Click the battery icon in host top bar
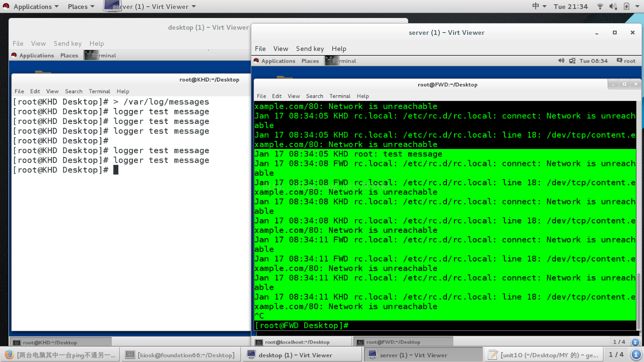 [627, 7]
